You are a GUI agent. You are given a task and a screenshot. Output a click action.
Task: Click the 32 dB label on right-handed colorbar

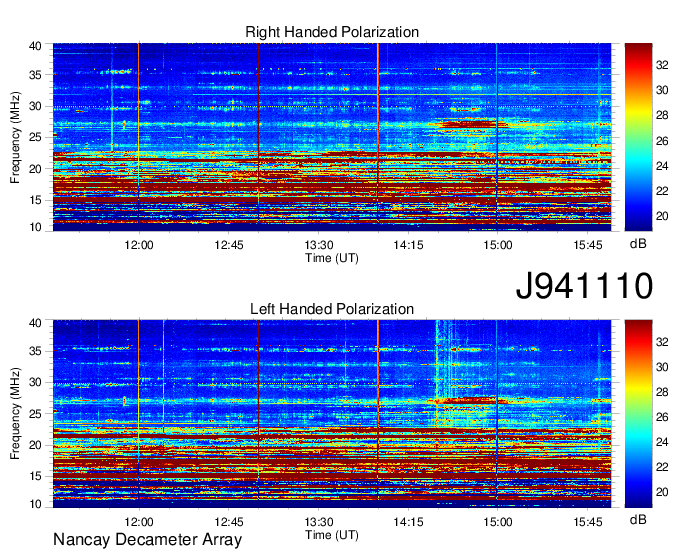point(662,65)
